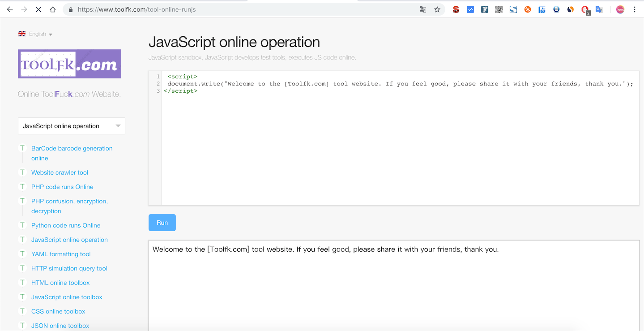Image resolution: width=644 pixels, height=331 pixels.
Task: Click line number 1 in editor gutter
Action: [x=158, y=77]
